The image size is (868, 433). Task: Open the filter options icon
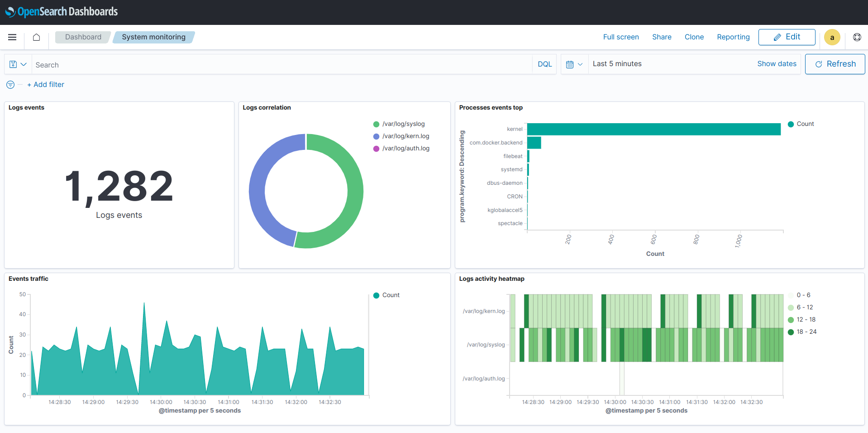click(x=10, y=85)
